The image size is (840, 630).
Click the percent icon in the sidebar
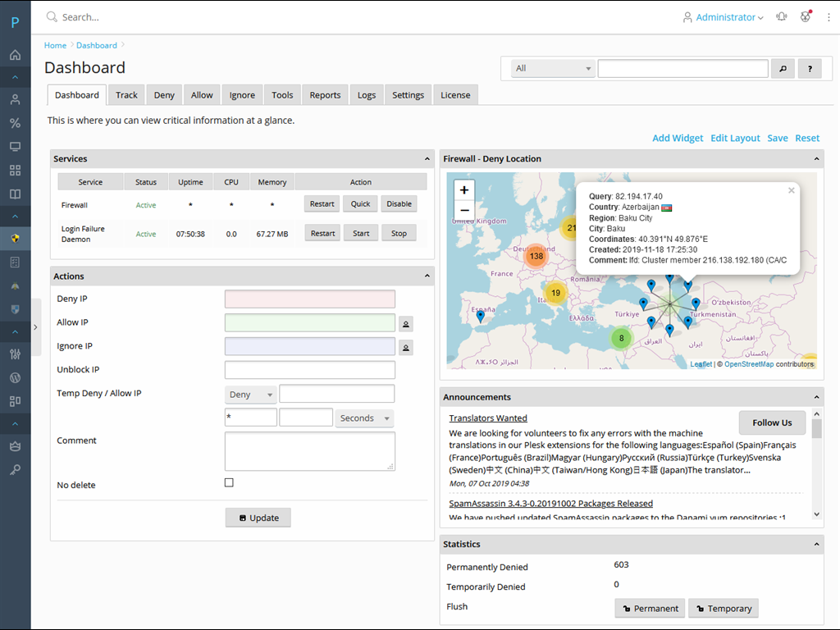click(15, 123)
